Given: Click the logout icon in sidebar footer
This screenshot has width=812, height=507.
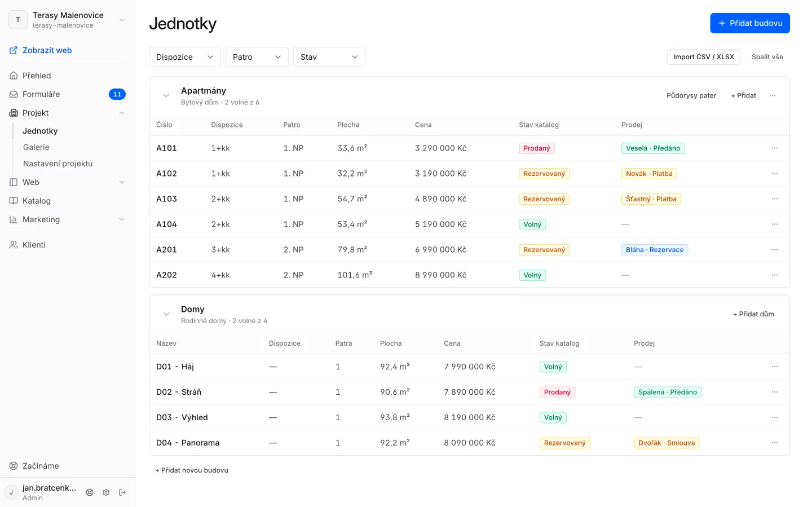Looking at the screenshot, I should (122, 492).
